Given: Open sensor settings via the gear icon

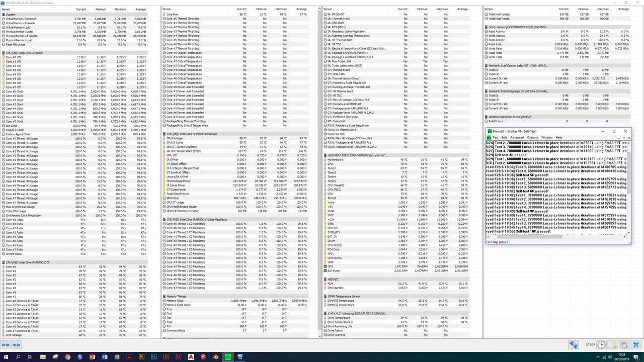Looking at the screenshot, I should click(x=624, y=345).
